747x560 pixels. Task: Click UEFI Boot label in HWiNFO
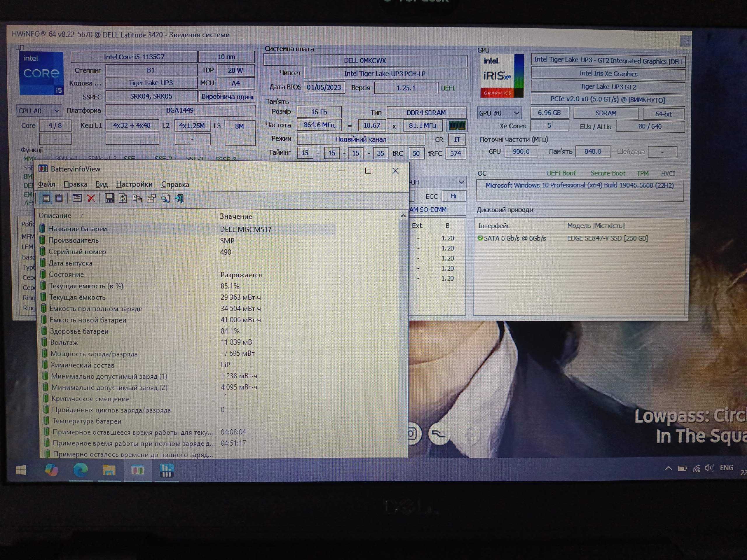pyautogui.click(x=561, y=173)
